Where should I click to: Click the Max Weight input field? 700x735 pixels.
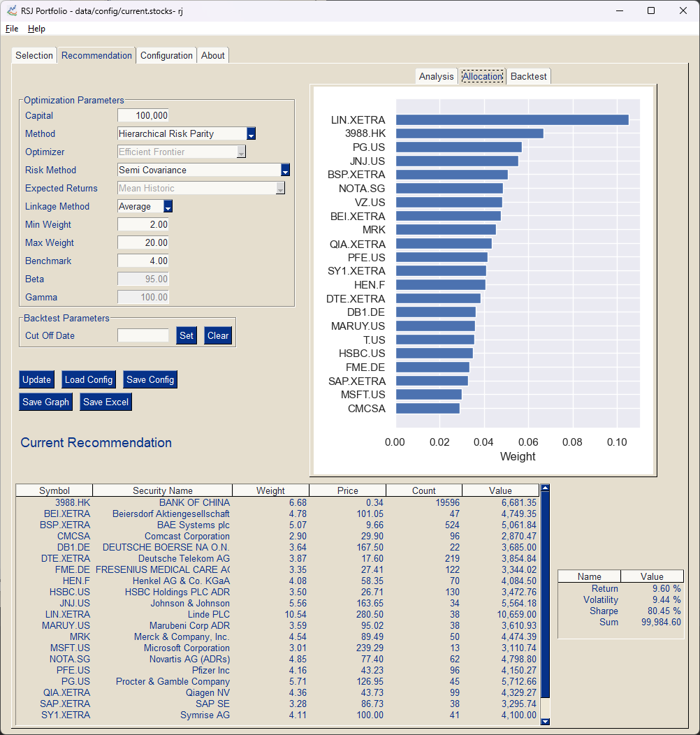click(143, 243)
